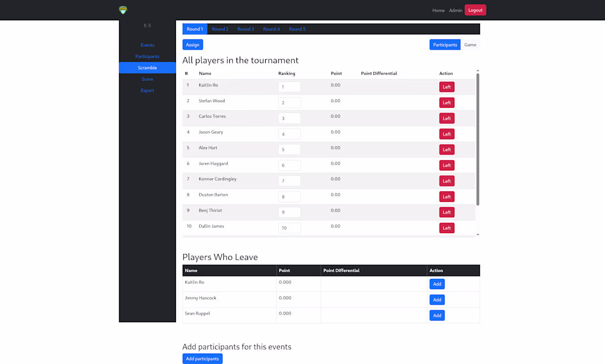Image resolution: width=605 pixels, height=364 pixels.
Task: Edit ranking field for Dallin James
Action: click(x=289, y=228)
